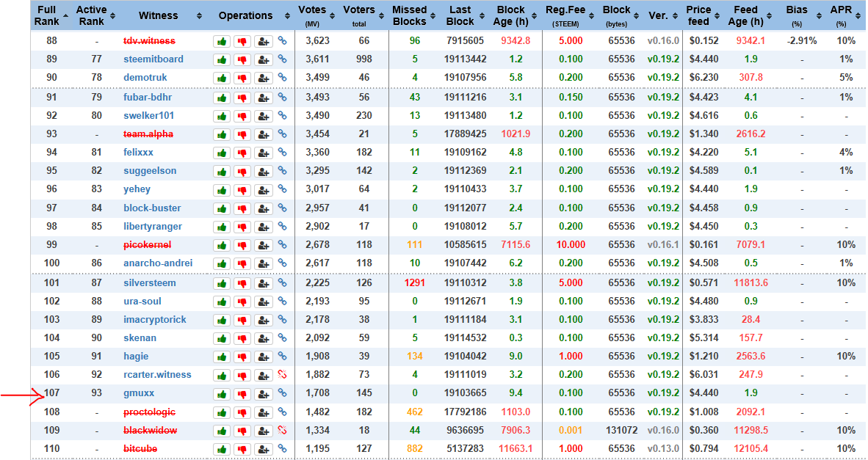Click red broken link icon for rcarter.witness
The width and height of the screenshot is (868, 460).
[282, 374]
